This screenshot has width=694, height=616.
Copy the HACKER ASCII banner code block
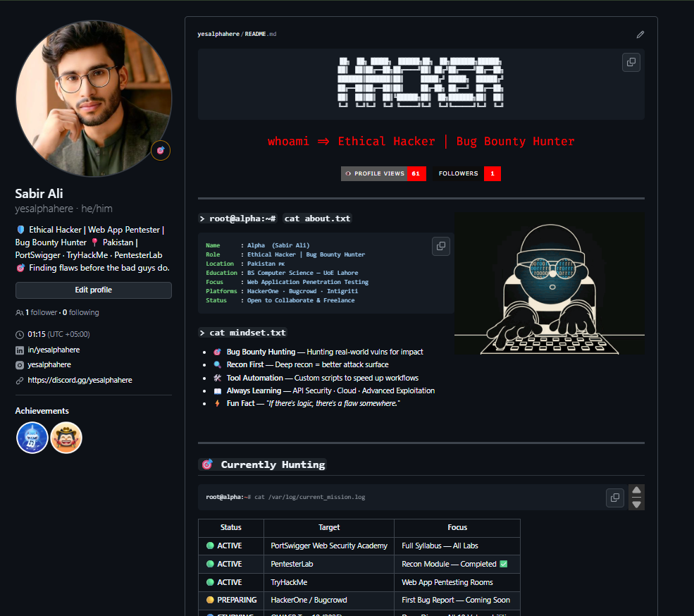(631, 62)
